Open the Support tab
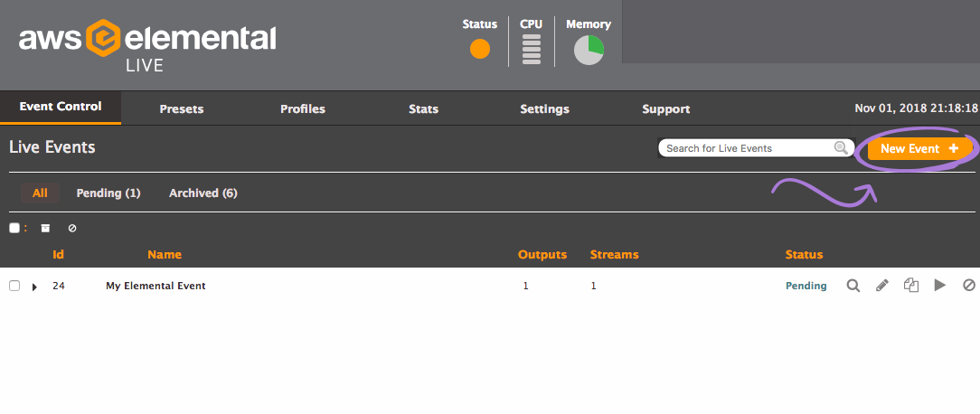Image resolution: width=980 pixels, height=414 pixels. point(666,108)
